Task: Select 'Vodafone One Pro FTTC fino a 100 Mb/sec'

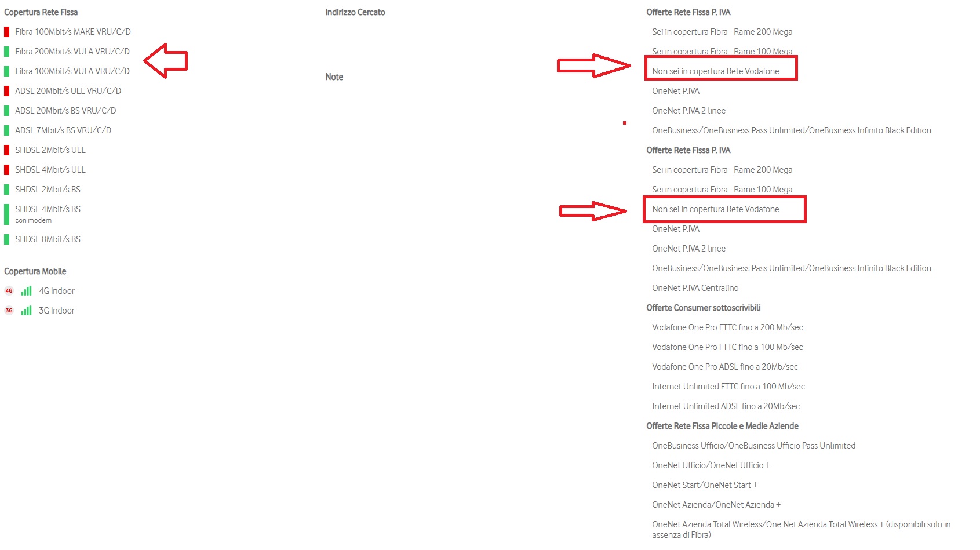Action: (x=728, y=347)
